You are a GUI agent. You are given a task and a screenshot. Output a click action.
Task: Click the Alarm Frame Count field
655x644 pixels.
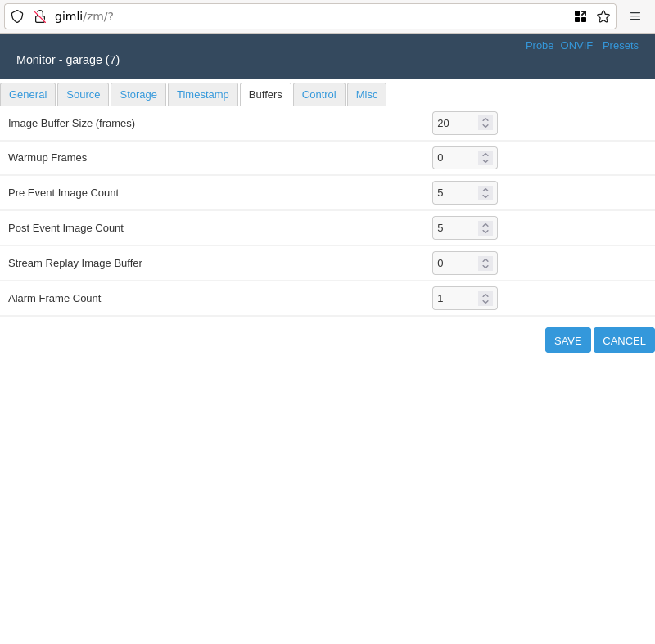[464, 299]
